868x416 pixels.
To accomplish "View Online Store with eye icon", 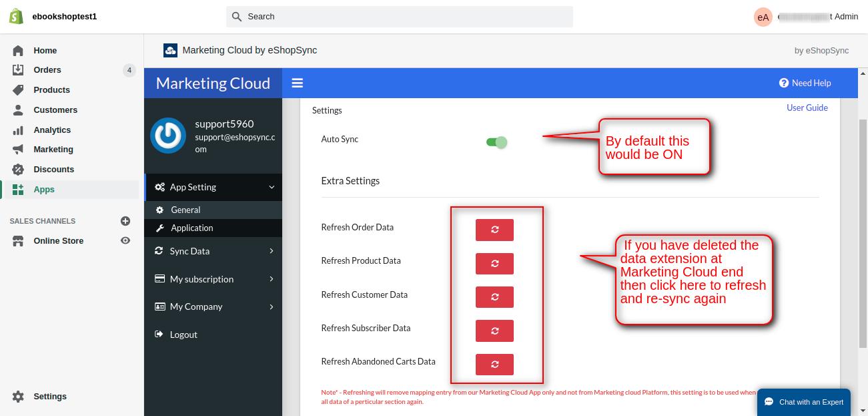I will 125,241.
